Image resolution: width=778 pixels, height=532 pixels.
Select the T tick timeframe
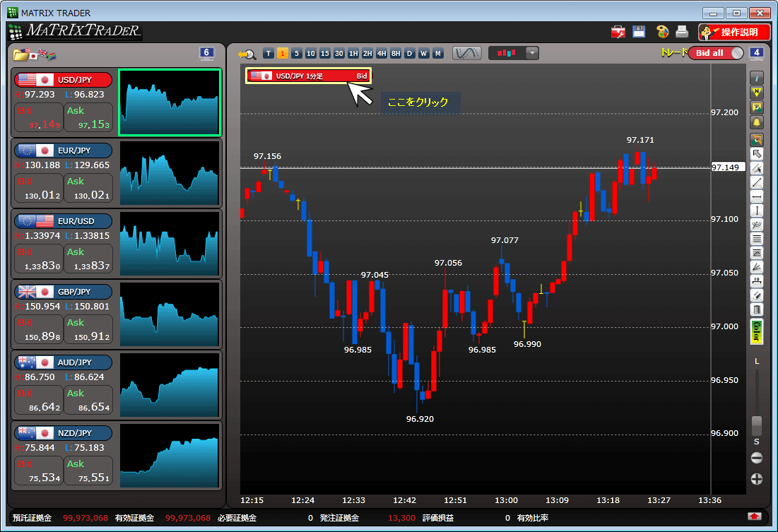(269, 53)
